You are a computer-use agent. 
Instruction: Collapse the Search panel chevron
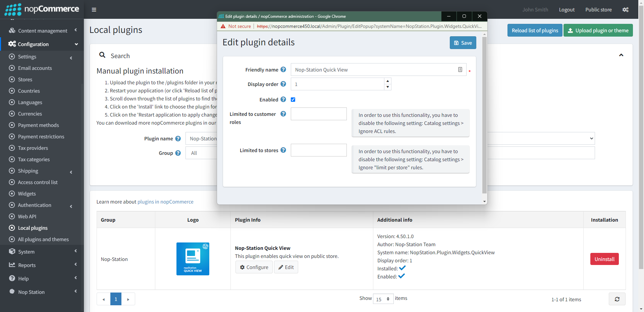pyautogui.click(x=621, y=55)
